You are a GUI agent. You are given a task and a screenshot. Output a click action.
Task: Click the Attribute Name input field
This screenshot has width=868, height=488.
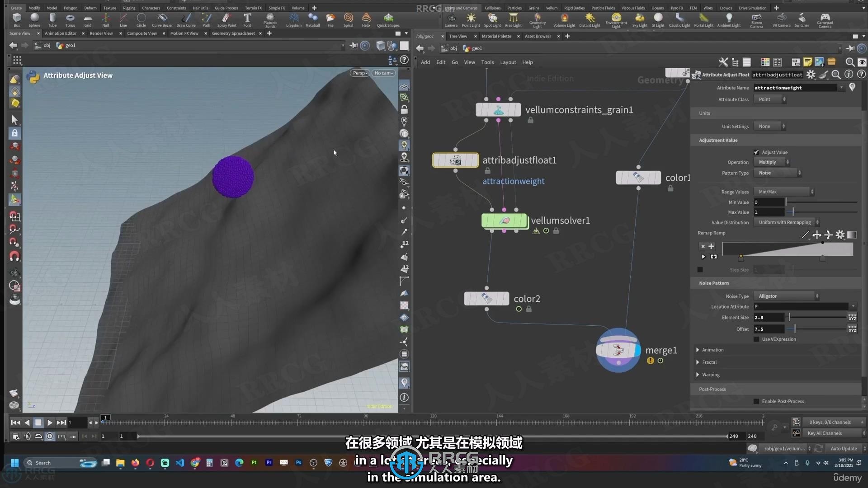click(795, 88)
